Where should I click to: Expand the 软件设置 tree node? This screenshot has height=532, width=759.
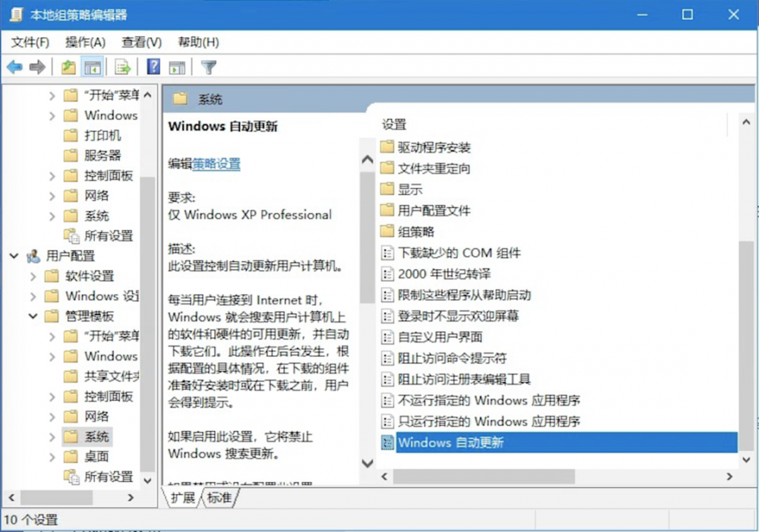pyautogui.click(x=33, y=276)
